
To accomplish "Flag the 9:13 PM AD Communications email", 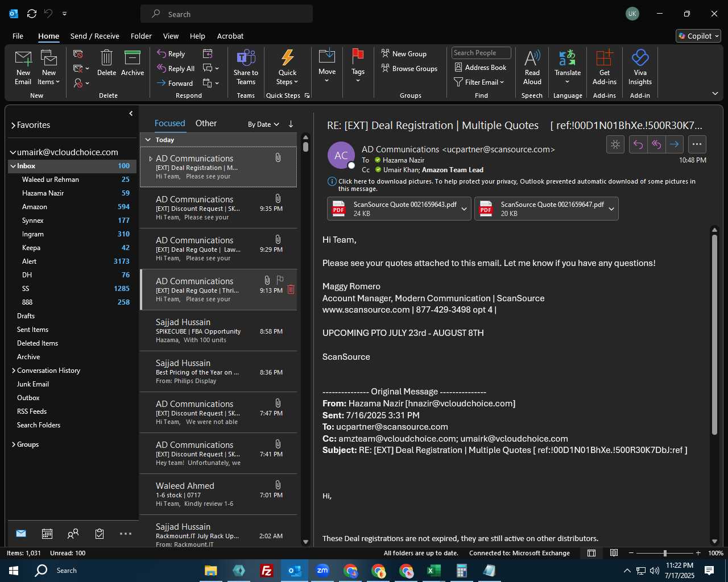I will 280,280.
